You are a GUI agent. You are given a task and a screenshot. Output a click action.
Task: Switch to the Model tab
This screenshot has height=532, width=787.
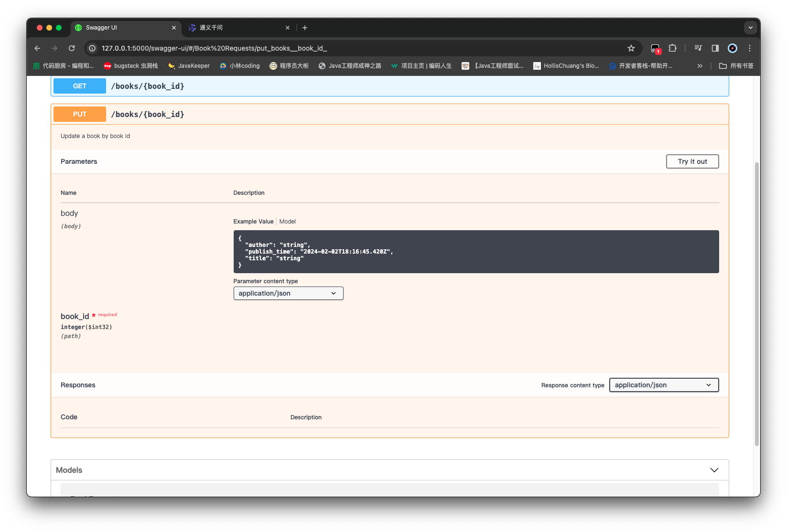pyautogui.click(x=288, y=222)
